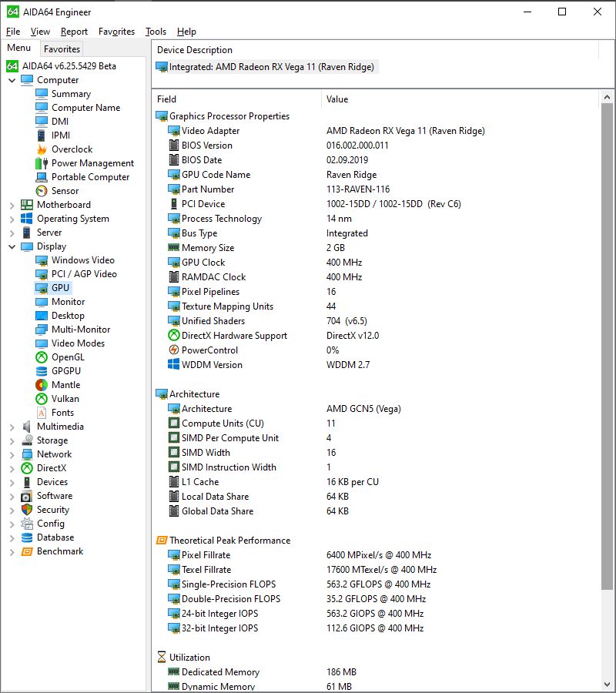Click the Fonts page icon
Viewport: 616px width, 693px height.
pos(42,413)
